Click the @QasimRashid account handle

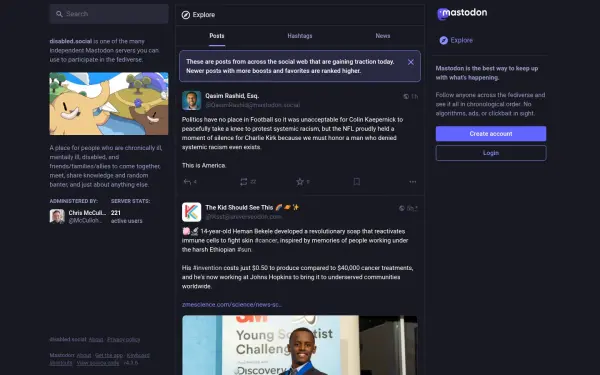click(x=253, y=105)
